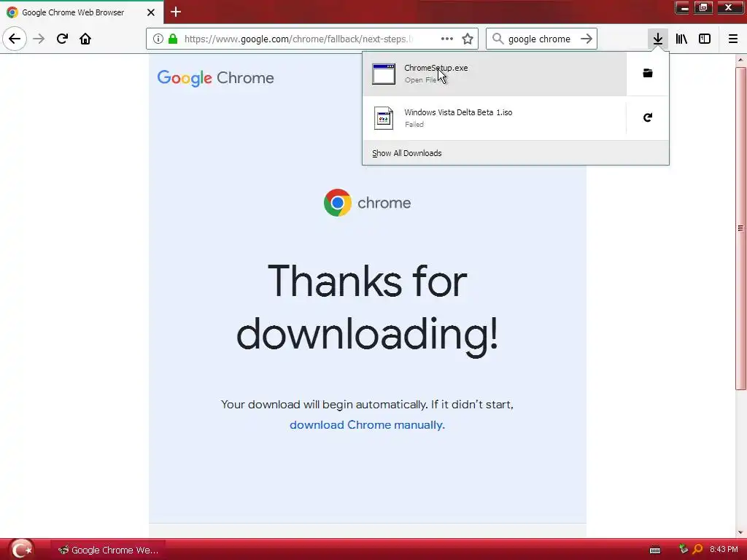The image size is (747, 560).
Task: Click scrollbar down arrow
Action: 741,532
